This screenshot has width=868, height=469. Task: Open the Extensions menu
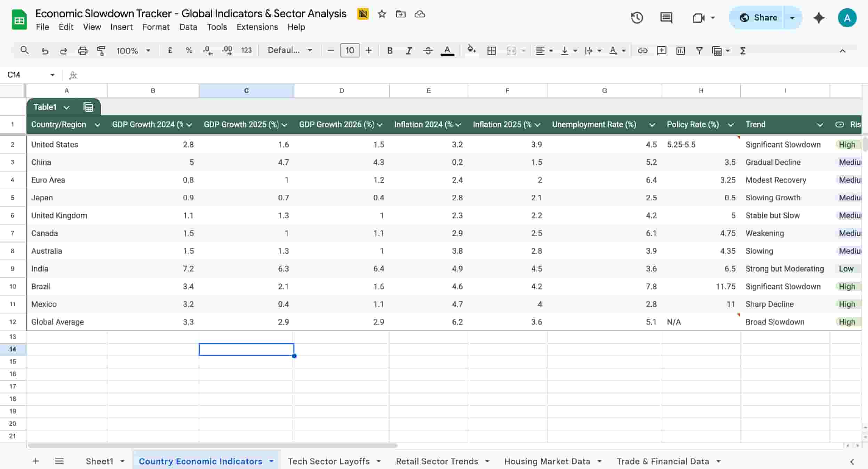click(257, 27)
